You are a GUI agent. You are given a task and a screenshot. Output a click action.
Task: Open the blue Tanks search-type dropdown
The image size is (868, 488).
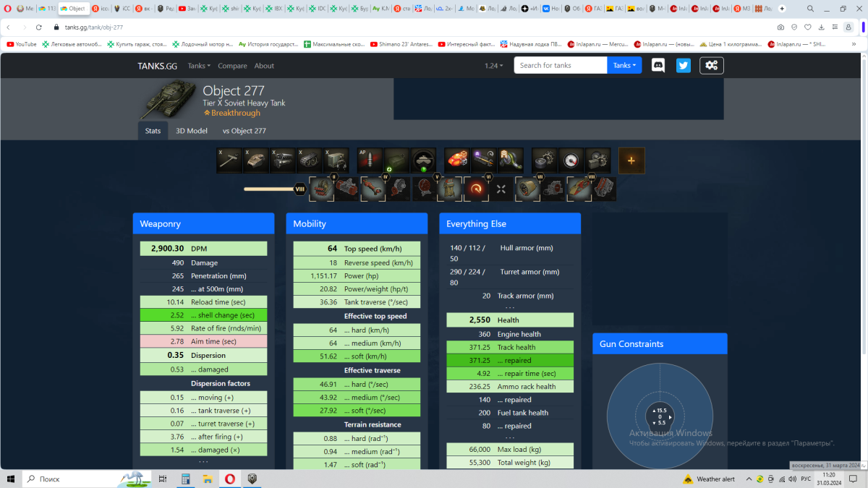pyautogui.click(x=625, y=65)
